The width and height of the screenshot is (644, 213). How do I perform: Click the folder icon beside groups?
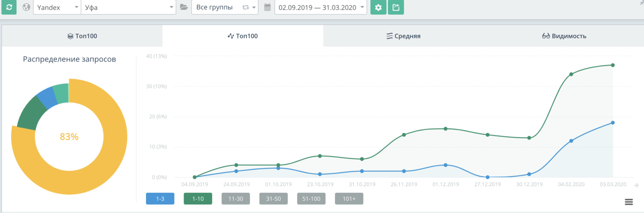tap(184, 7)
